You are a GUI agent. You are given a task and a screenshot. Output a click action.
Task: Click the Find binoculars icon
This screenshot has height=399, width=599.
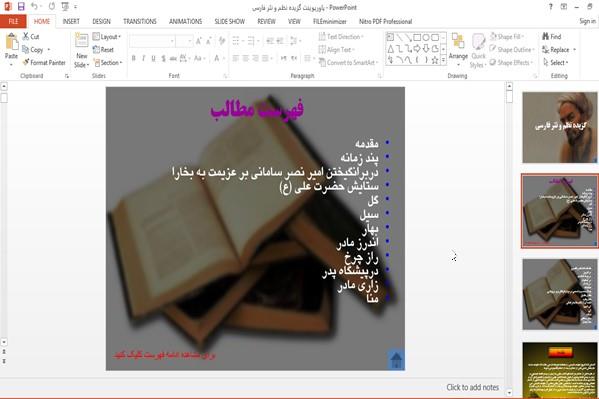tap(546, 36)
